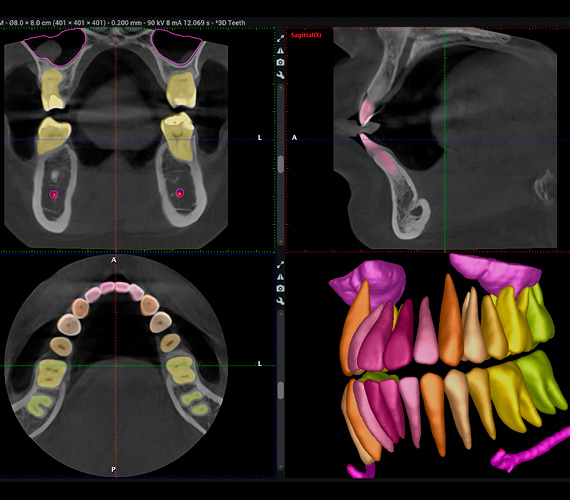Image resolution: width=570 pixels, height=500 pixels.
Task: Click the *3D Teeth scan info header text
Action: pyautogui.click(x=230, y=23)
